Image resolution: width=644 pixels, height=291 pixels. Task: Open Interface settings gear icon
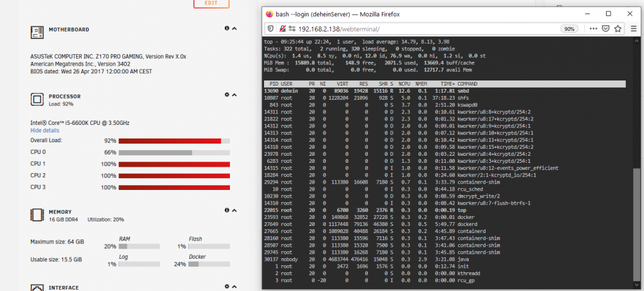point(227,286)
